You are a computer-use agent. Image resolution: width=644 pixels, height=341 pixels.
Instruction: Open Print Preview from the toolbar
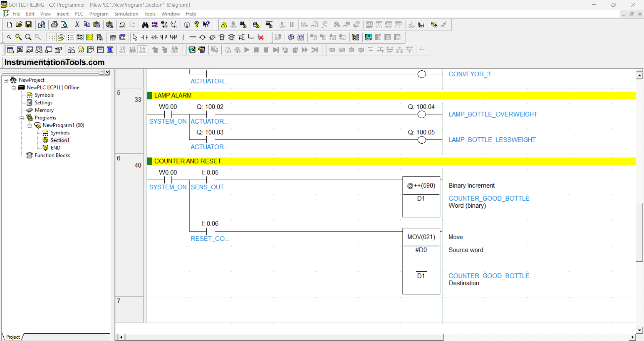click(x=64, y=25)
